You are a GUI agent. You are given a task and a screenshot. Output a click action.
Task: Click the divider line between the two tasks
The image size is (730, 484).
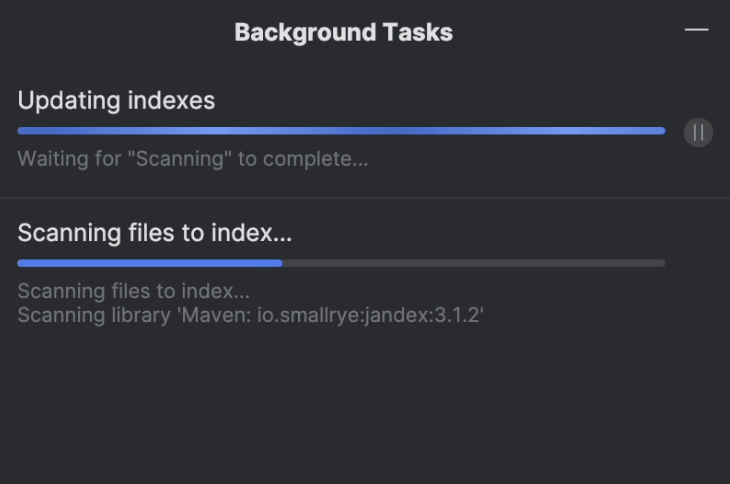365,198
